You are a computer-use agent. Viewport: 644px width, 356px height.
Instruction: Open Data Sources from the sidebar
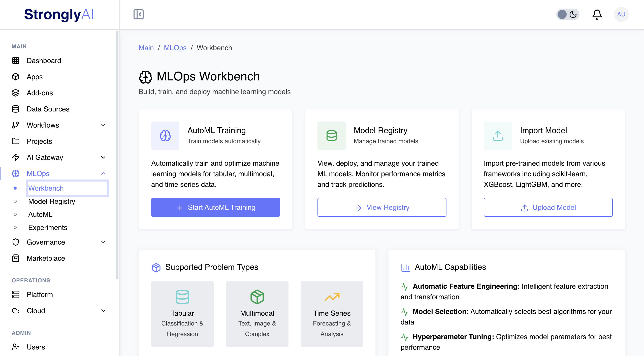tap(48, 109)
